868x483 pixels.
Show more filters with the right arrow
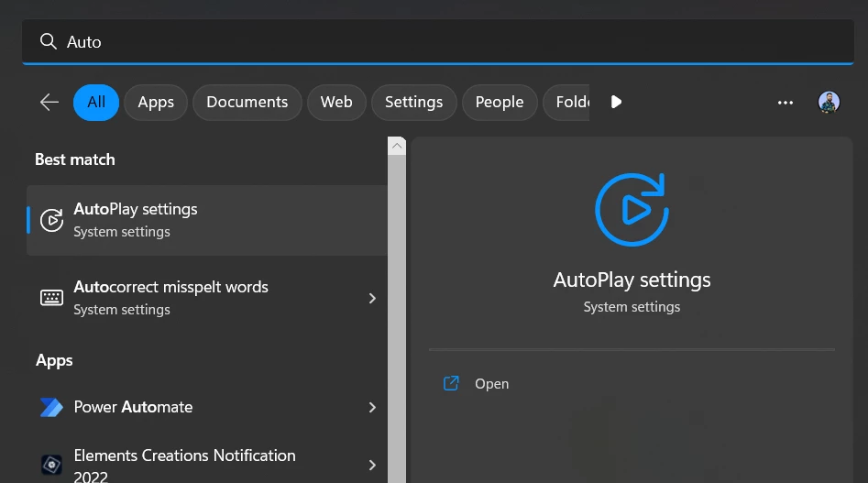616,103
